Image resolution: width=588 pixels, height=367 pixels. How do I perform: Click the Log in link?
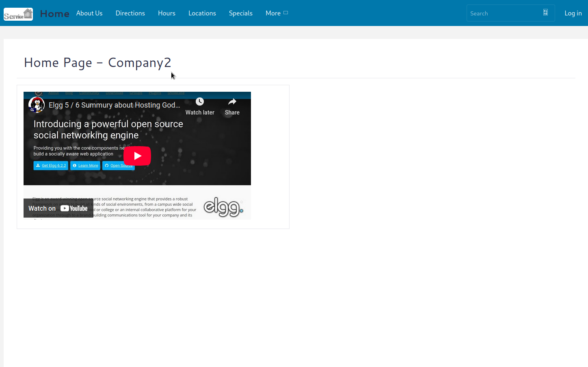(x=573, y=13)
